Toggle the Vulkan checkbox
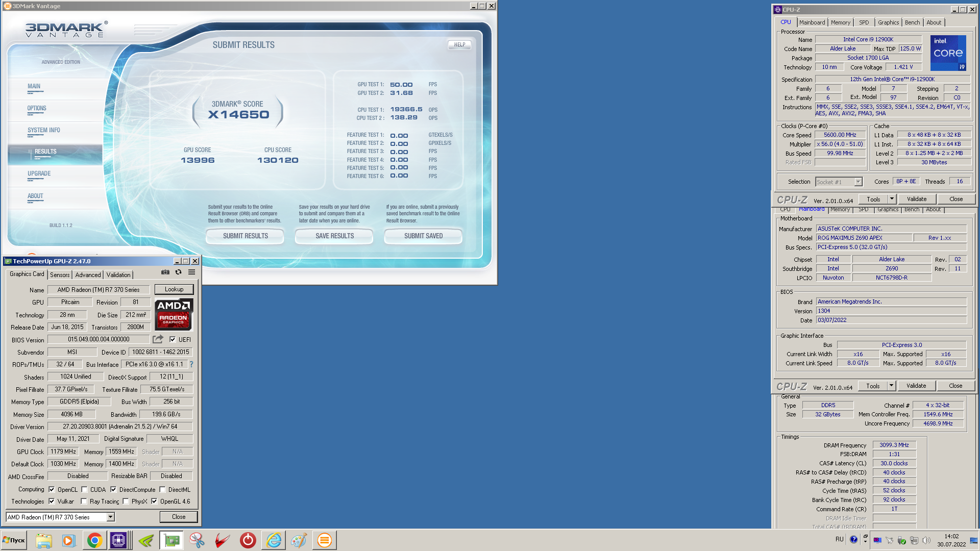This screenshot has height=551, width=980. [52, 501]
